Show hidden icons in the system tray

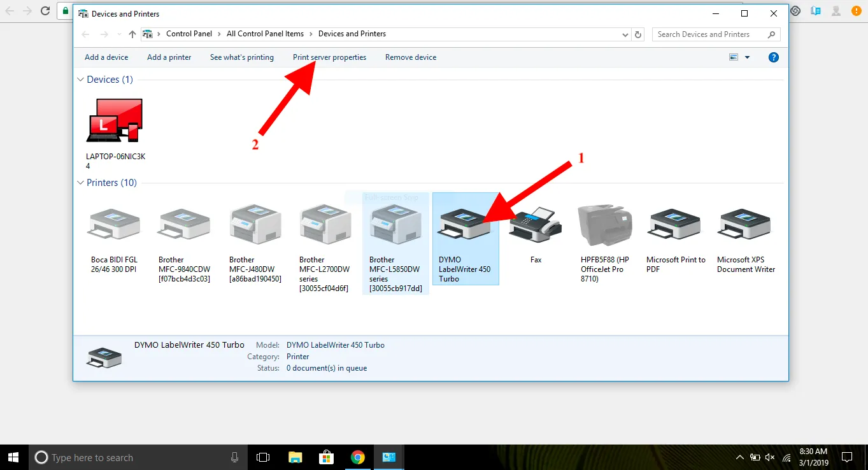tap(739, 457)
